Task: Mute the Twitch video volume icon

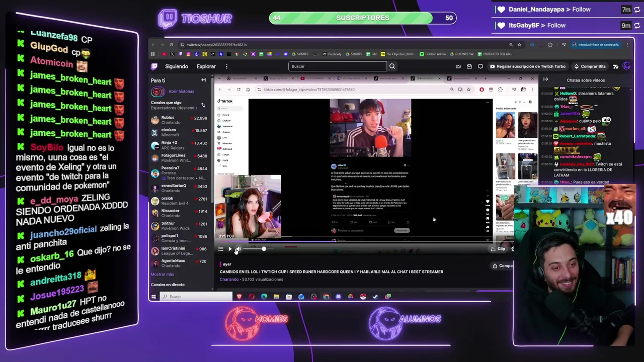Action: pos(239,249)
